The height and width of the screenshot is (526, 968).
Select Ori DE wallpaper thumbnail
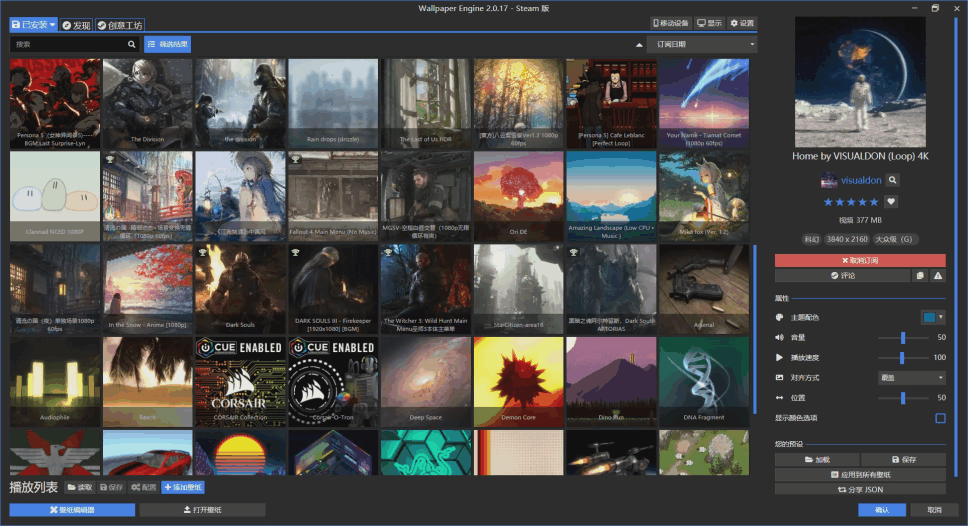click(519, 196)
